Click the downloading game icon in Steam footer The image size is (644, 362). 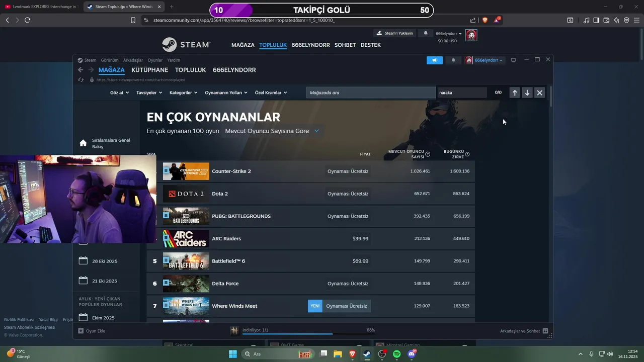pyautogui.click(x=234, y=330)
